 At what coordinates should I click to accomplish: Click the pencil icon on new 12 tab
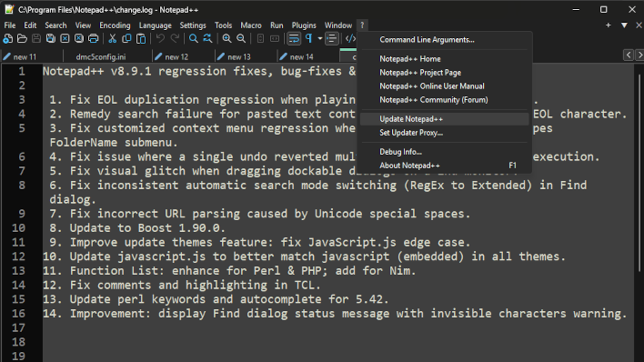[158, 56]
